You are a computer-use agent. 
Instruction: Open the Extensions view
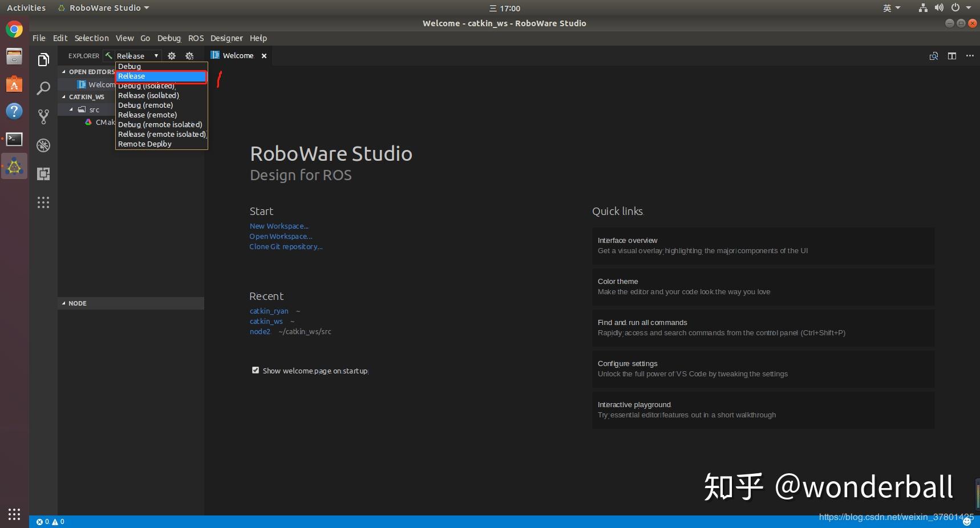pyautogui.click(x=43, y=174)
